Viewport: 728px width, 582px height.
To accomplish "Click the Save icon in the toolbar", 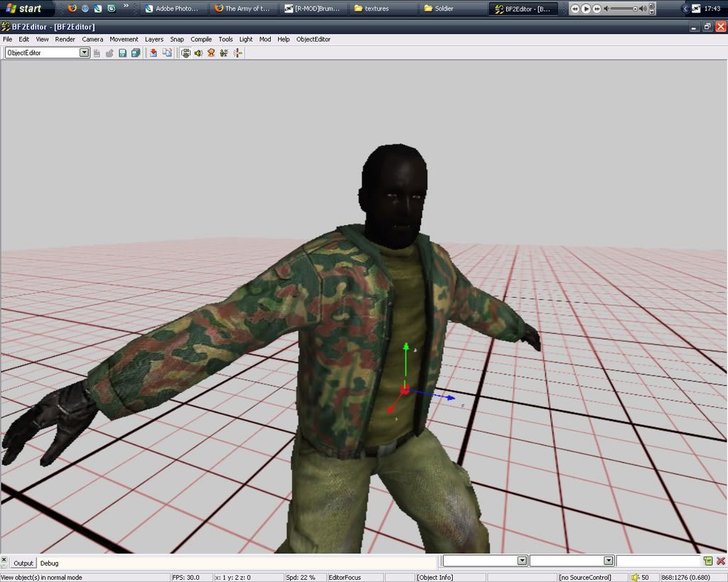I will click(122, 53).
